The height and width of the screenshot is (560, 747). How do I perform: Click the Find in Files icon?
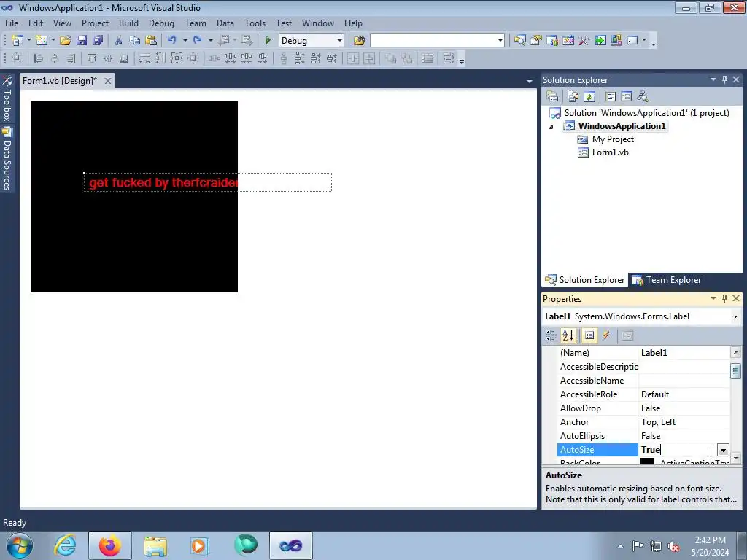tap(359, 41)
